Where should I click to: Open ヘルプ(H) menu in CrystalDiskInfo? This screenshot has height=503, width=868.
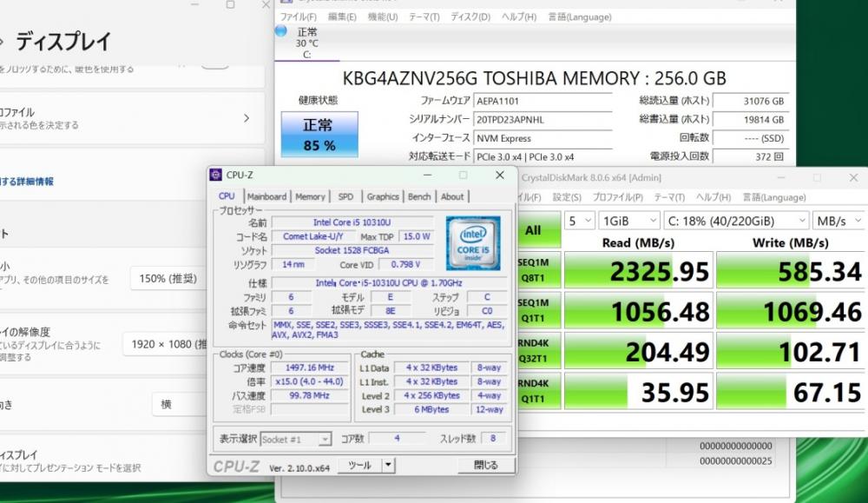(x=519, y=17)
